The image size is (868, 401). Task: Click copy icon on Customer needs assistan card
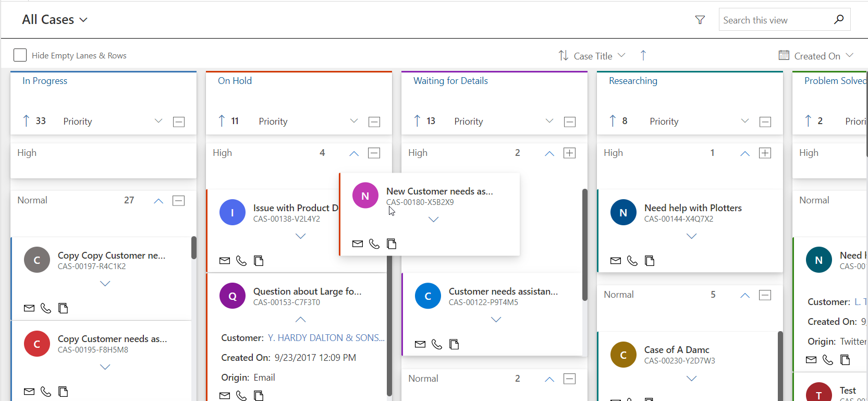pos(454,344)
